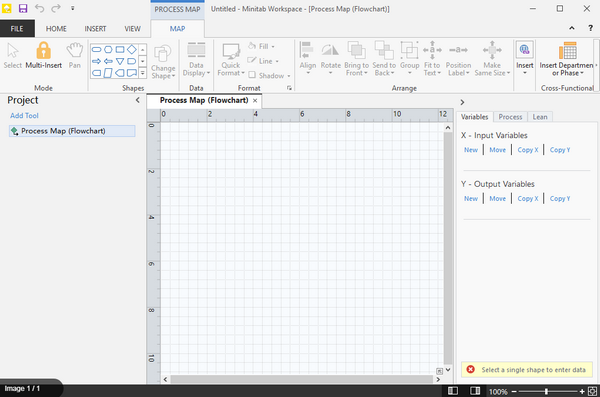The height and width of the screenshot is (397, 600).
Task: Toggle the Multi-Insert lock mode
Action: tap(43, 56)
